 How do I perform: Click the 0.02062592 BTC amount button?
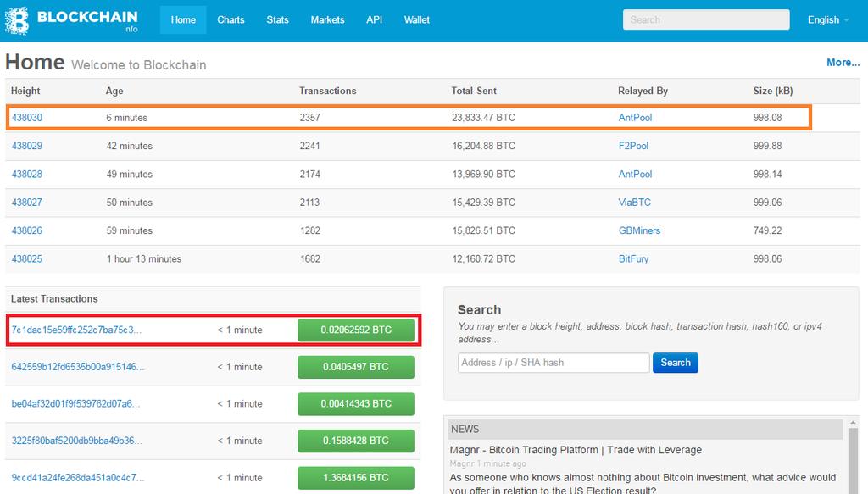tap(356, 330)
